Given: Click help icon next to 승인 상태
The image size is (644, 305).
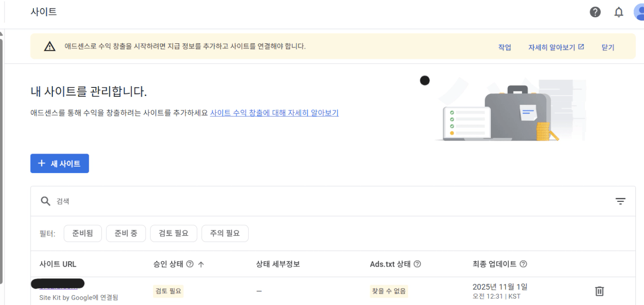Looking at the screenshot, I should pos(190,264).
